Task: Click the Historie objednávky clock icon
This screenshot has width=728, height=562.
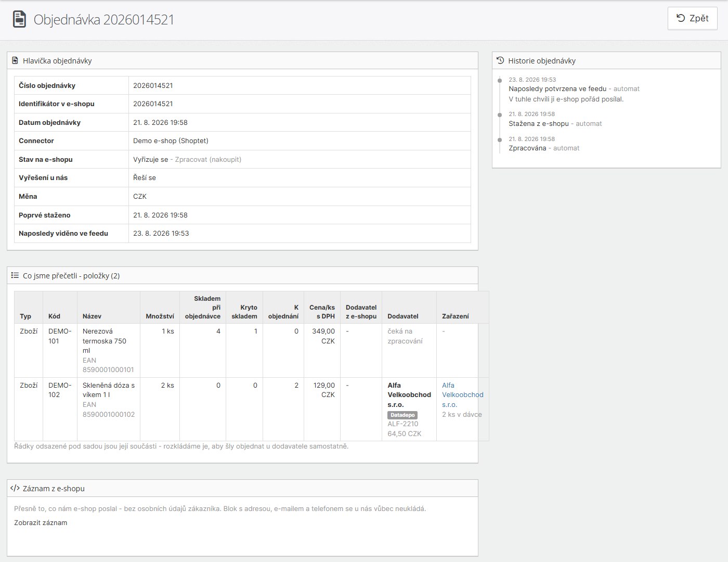Action: [500, 60]
